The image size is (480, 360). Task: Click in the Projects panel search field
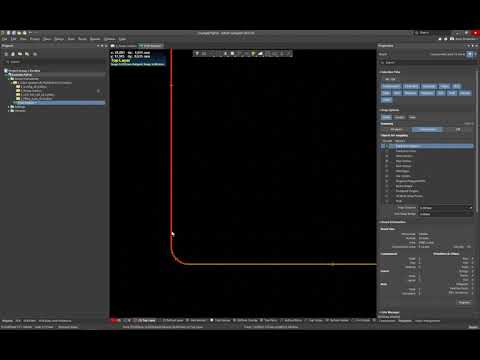[x=54, y=62]
